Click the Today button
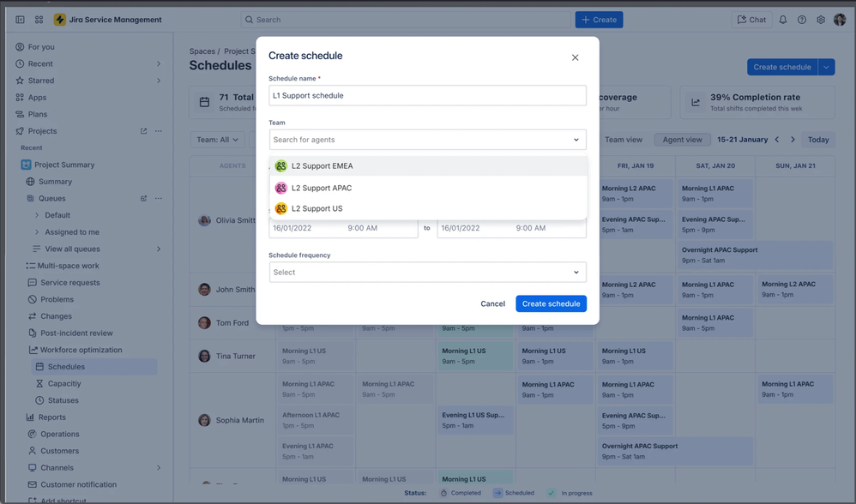 point(818,140)
